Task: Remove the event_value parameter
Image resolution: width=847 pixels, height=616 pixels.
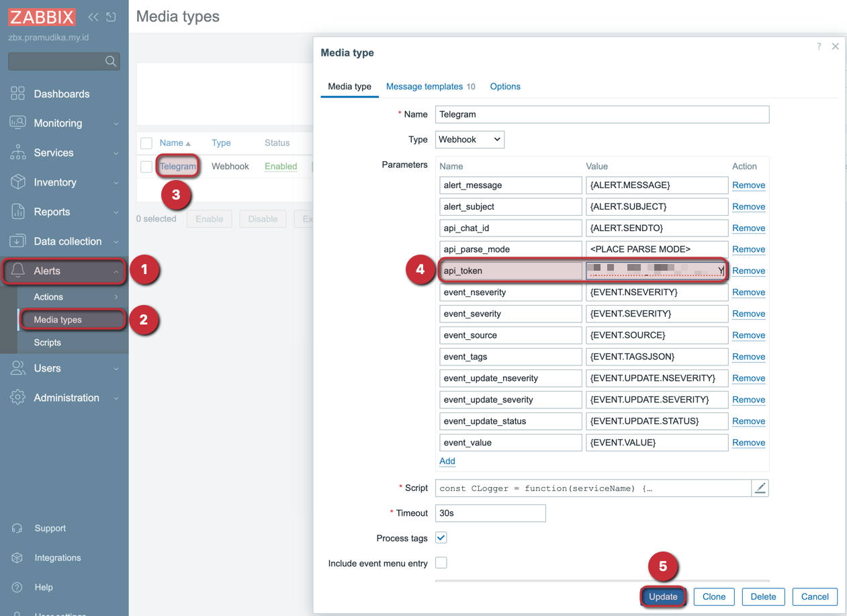Action: [748, 443]
